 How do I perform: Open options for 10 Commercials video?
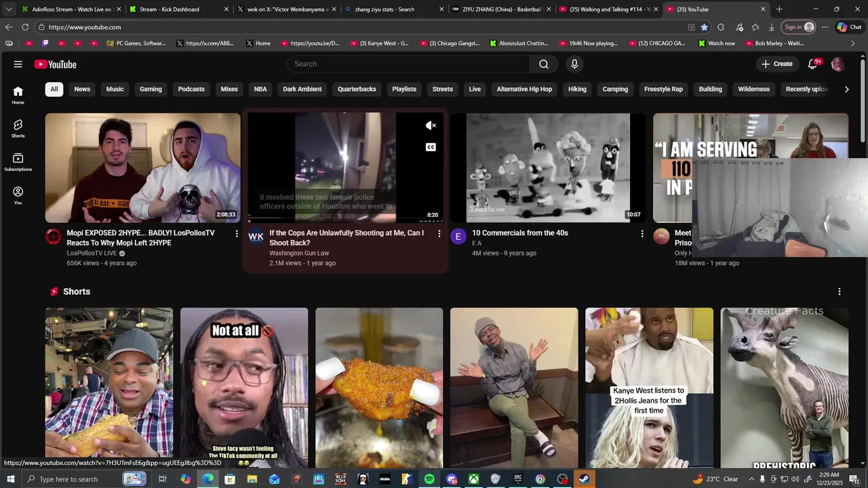642,234
